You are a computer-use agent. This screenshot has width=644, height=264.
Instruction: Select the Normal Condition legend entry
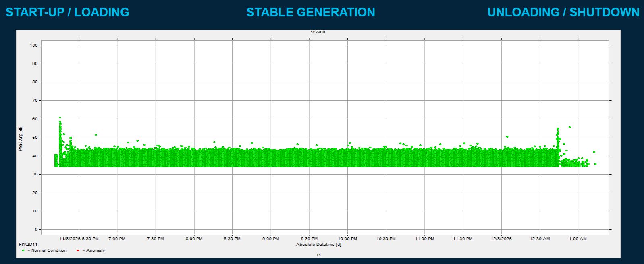(x=45, y=250)
